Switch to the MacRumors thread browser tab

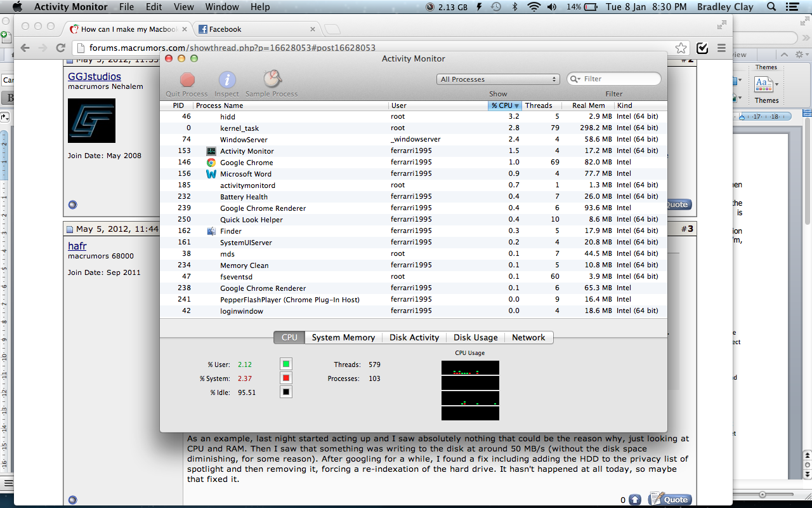pyautogui.click(x=129, y=29)
